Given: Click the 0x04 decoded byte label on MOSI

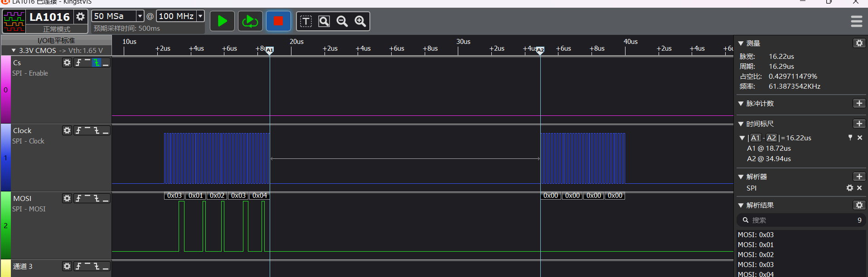Looking at the screenshot, I should pos(260,196).
